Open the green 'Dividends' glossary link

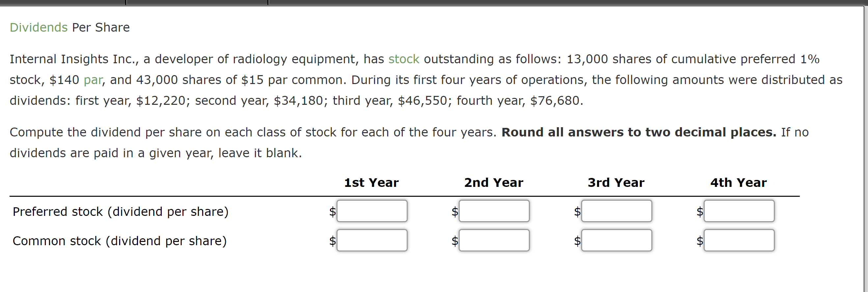click(39, 27)
